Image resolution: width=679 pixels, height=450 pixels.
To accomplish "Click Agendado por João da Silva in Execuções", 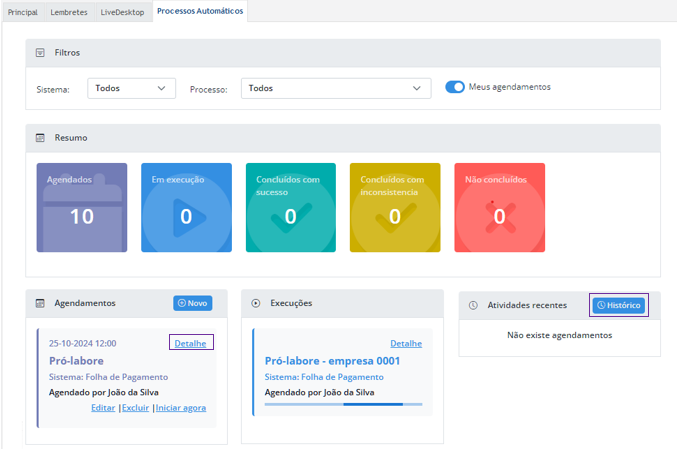I will 320,392.
